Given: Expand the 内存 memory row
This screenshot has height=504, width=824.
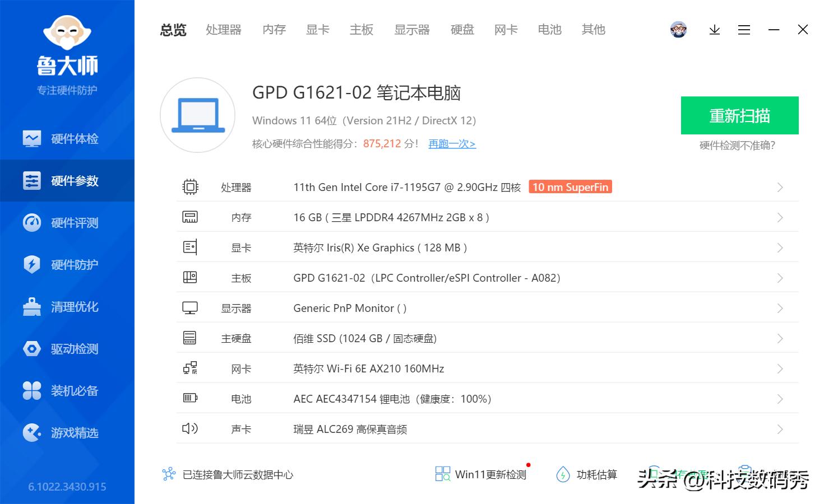Looking at the screenshot, I should point(780,217).
